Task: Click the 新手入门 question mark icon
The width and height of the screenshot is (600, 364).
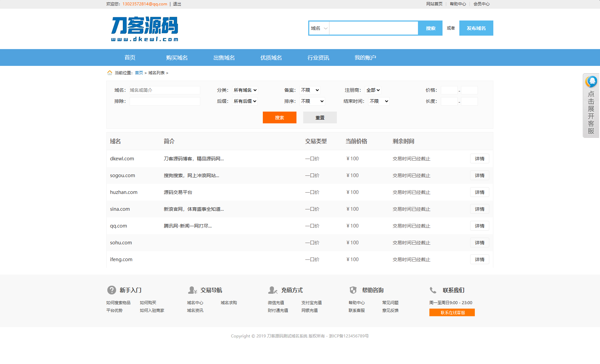Action: click(111, 290)
